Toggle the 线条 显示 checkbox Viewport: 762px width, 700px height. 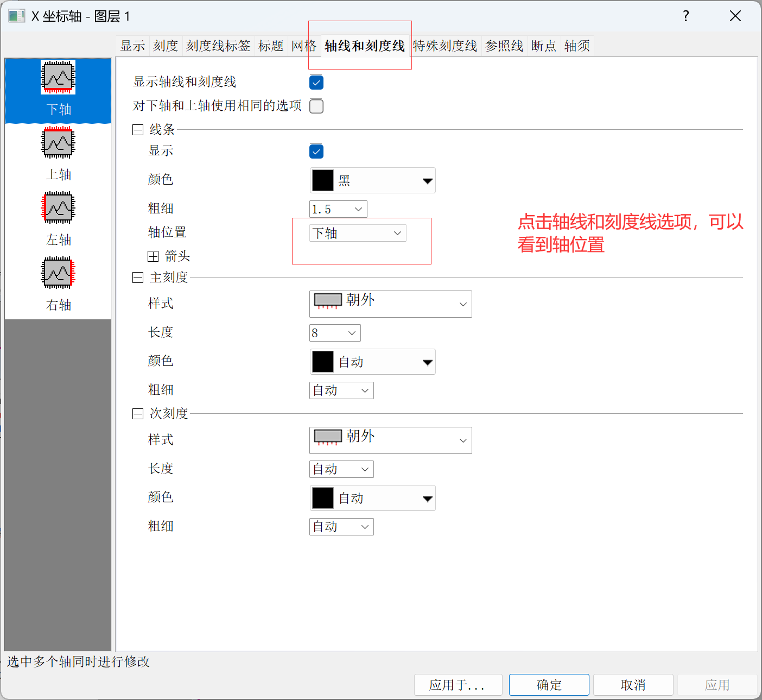pyautogui.click(x=316, y=151)
